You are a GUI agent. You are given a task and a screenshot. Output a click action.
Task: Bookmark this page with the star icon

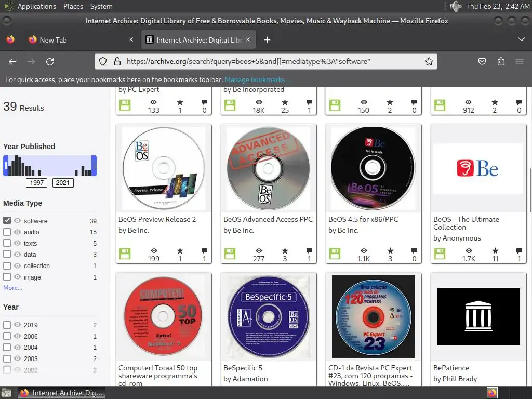(429, 61)
